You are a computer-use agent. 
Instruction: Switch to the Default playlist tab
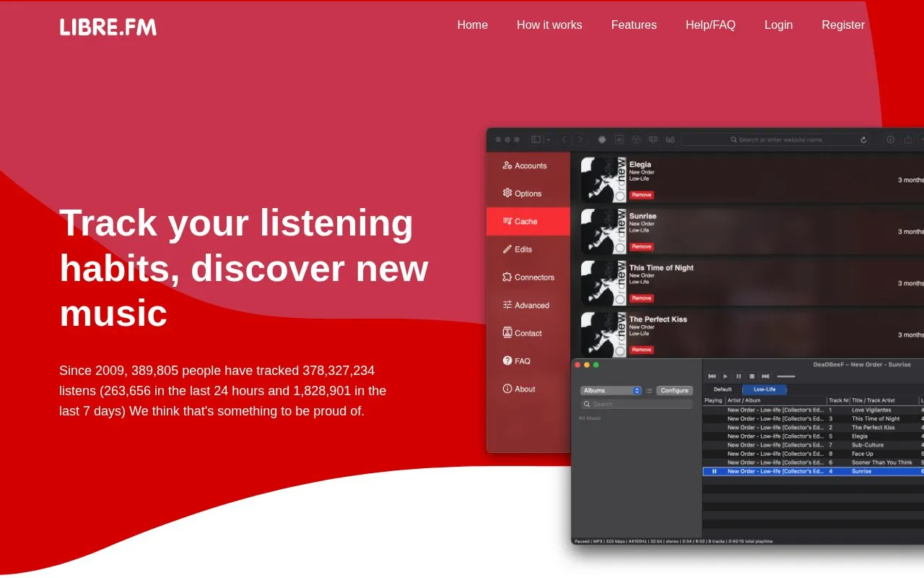point(723,389)
